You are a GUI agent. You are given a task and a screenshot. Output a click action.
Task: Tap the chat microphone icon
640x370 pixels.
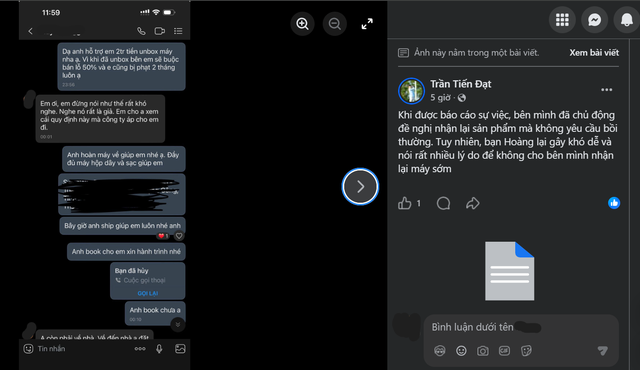click(x=159, y=349)
